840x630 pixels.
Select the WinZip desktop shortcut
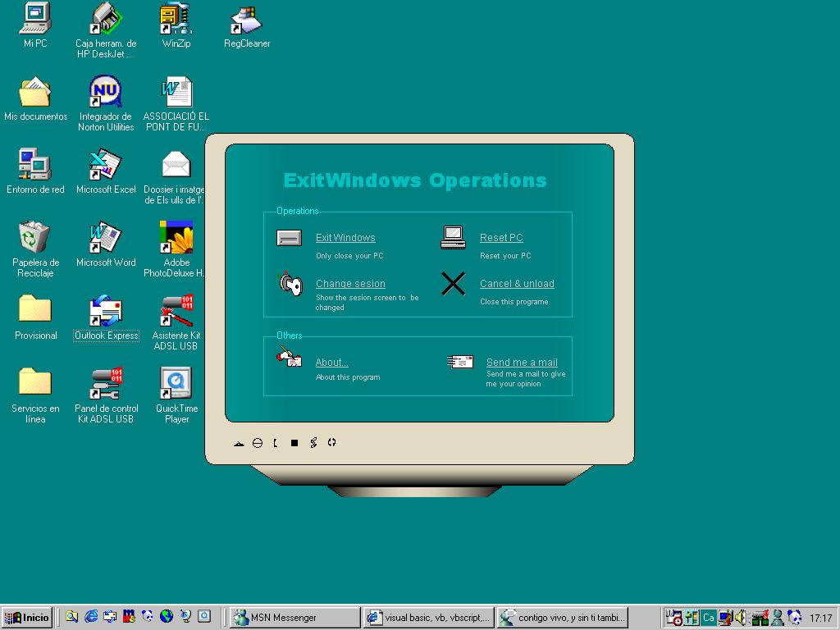(x=176, y=26)
